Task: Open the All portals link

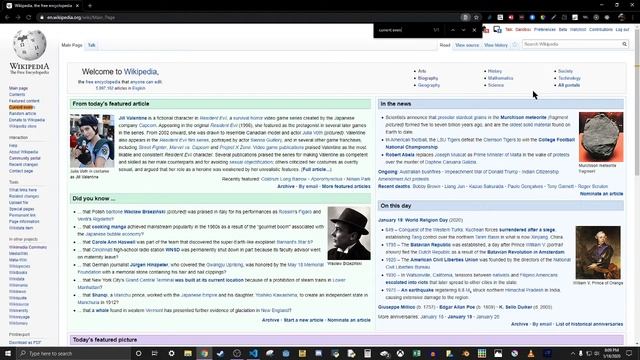Action: pyautogui.click(x=569, y=85)
